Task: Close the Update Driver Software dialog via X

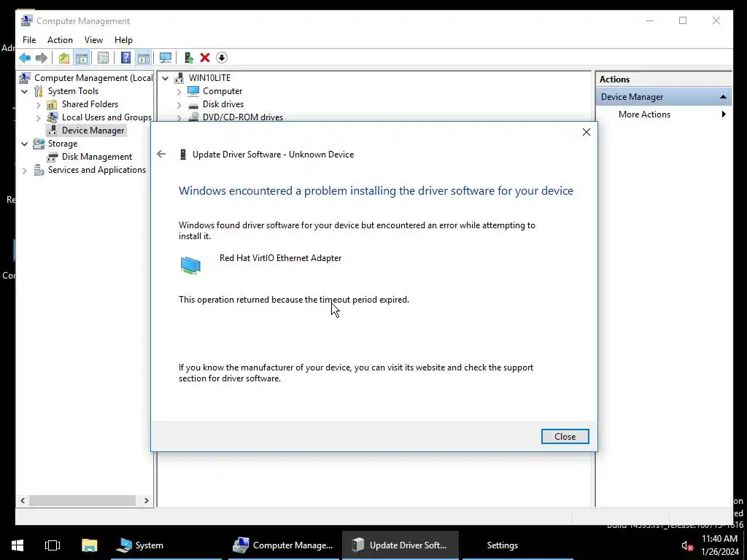Action: click(587, 133)
